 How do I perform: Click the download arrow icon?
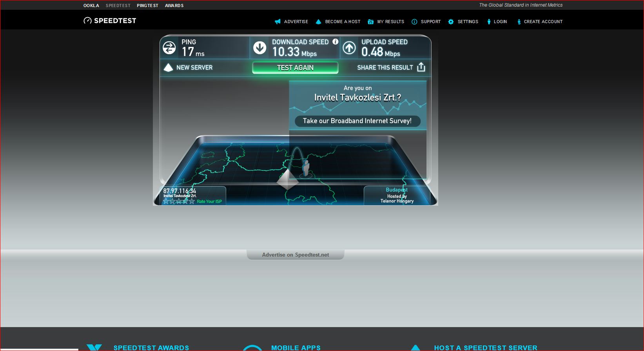[259, 48]
